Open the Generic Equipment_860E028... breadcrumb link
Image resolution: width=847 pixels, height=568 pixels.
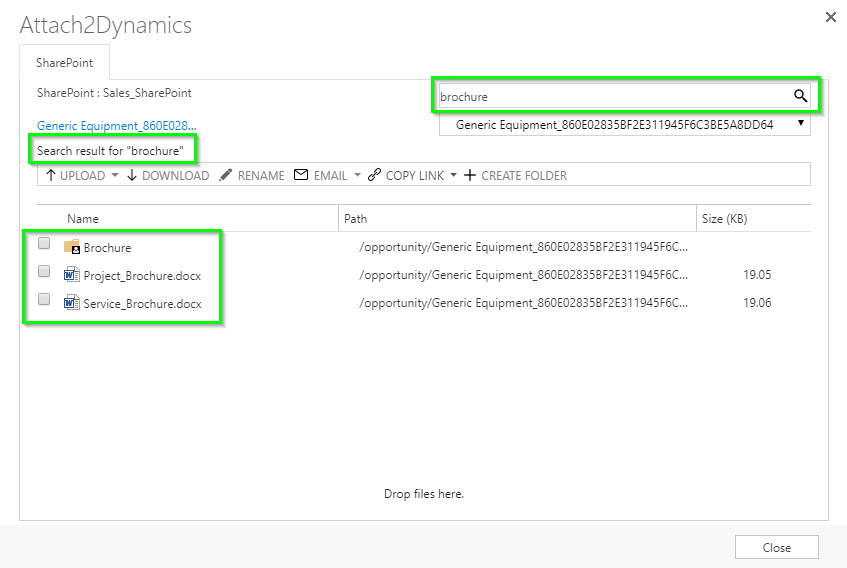point(117,126)
